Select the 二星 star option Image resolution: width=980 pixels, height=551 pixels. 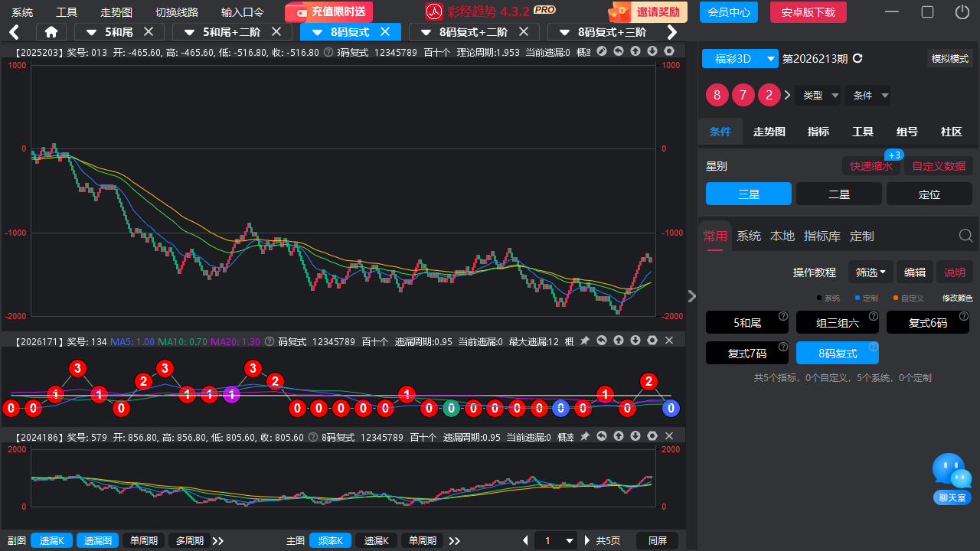pyautogui.click(x=839, y=194)
